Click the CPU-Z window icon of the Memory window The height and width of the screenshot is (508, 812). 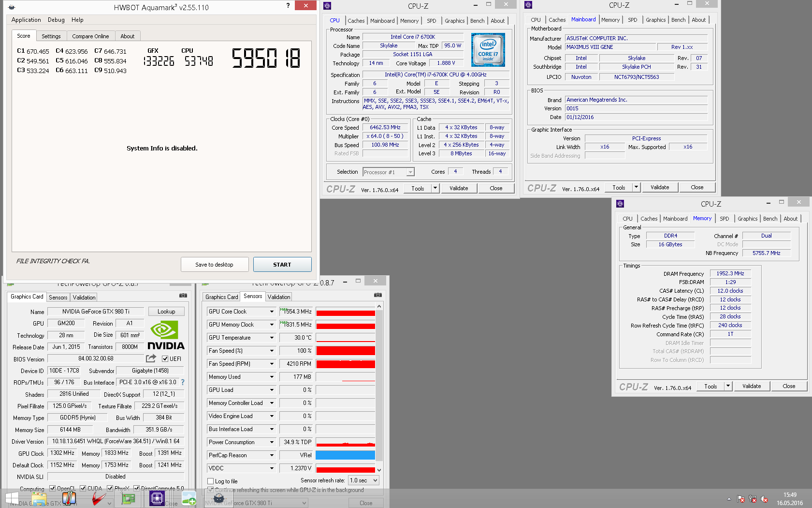tap(620, 204)
